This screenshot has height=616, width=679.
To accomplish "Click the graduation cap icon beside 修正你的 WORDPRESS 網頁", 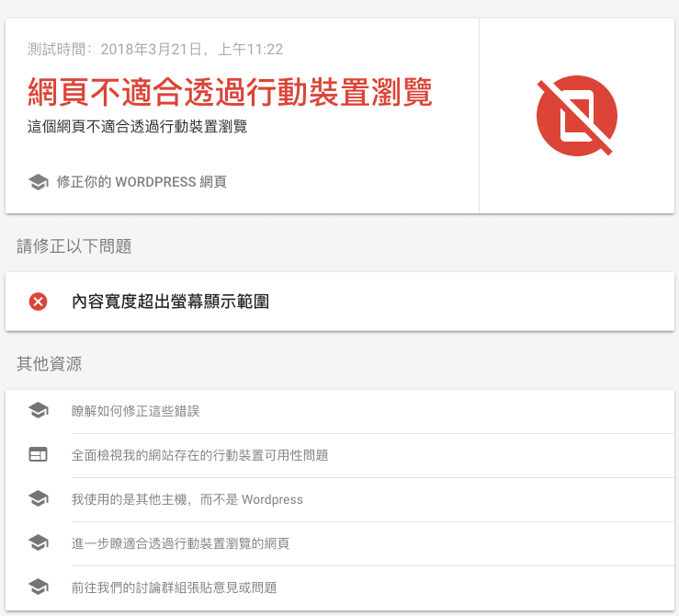I will point(38,182).
